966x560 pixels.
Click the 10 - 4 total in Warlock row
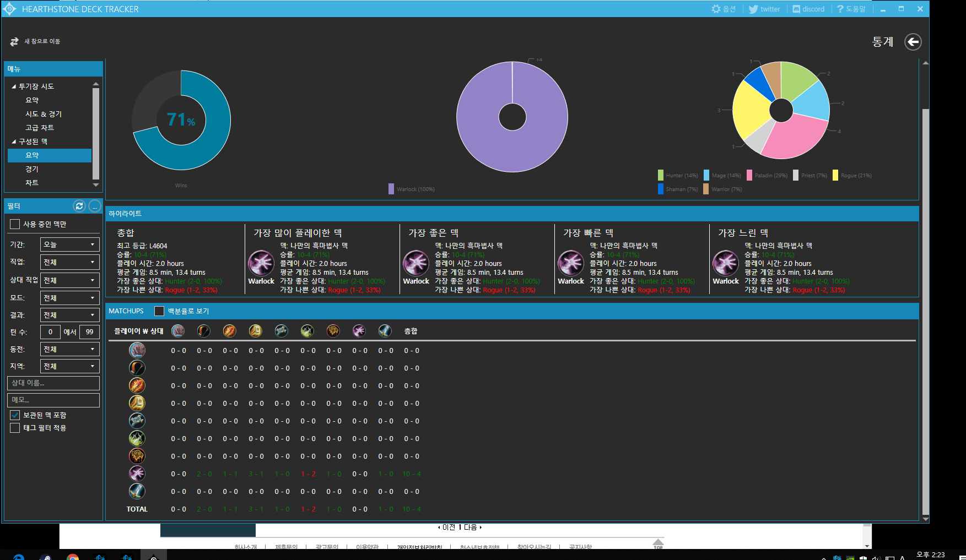click(412, 474)
